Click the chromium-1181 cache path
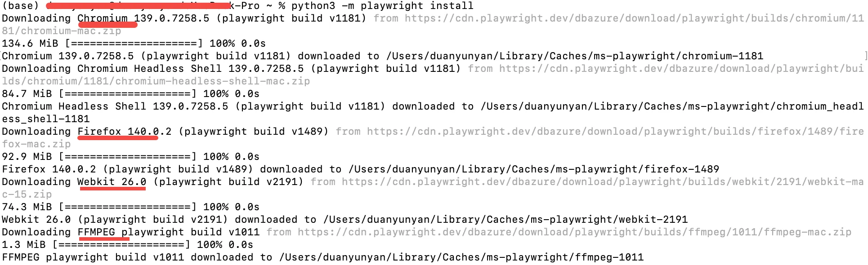This screenshot has height=265, width=868. click(574, 56)
